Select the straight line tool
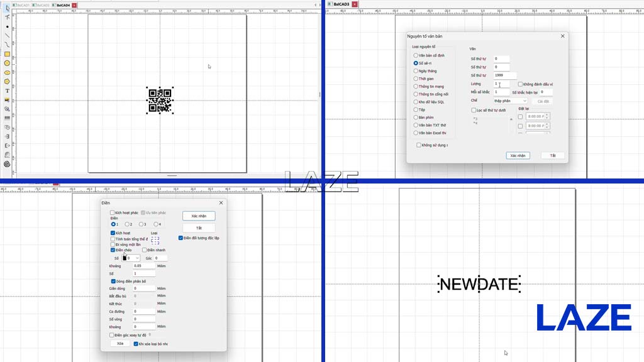 [x=7, y=36]
